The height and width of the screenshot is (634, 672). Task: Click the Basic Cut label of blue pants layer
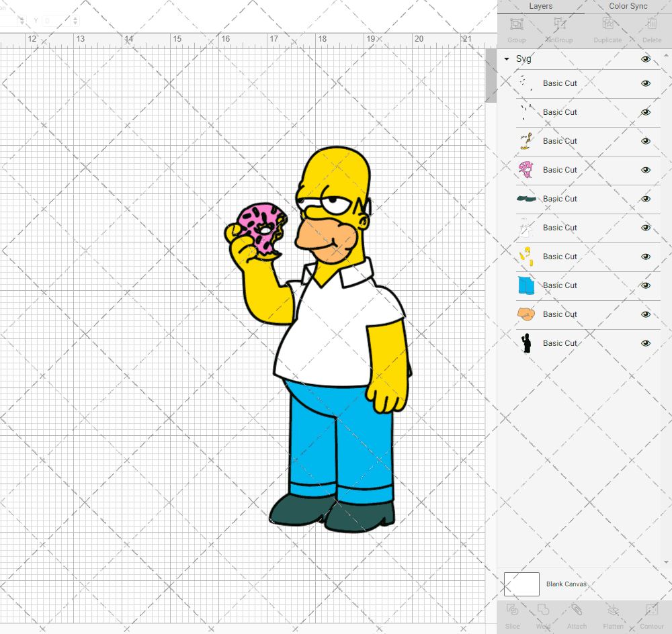(560, 285)
